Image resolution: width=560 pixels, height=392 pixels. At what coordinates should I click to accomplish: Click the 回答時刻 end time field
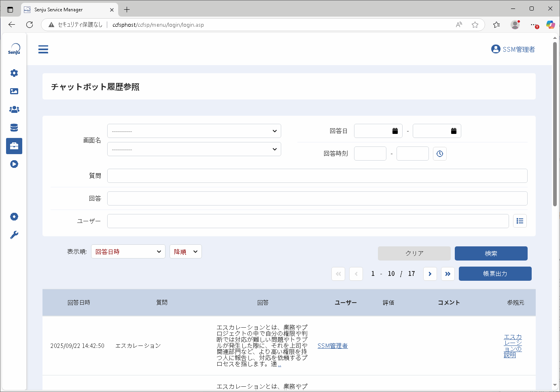[413, 154]
